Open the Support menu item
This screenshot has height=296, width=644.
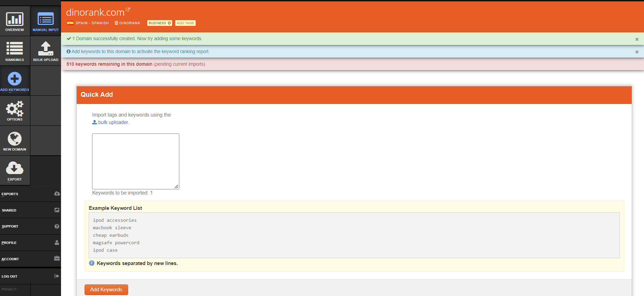pos(30,227)
